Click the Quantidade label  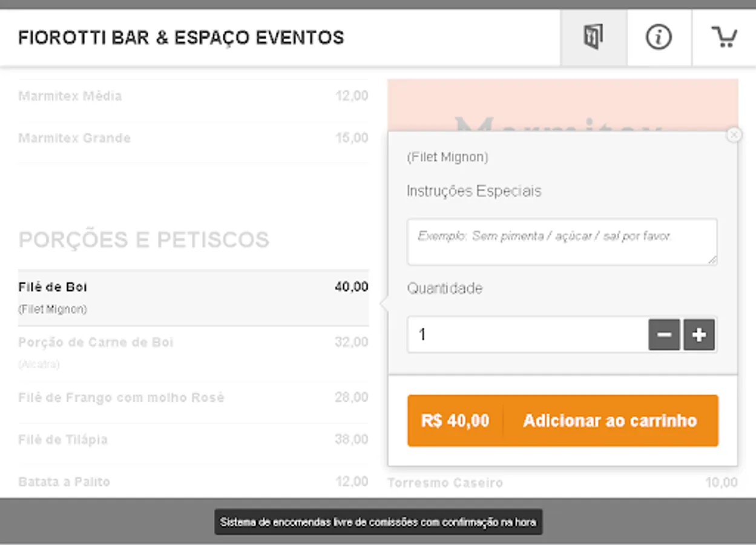[444, 288]
